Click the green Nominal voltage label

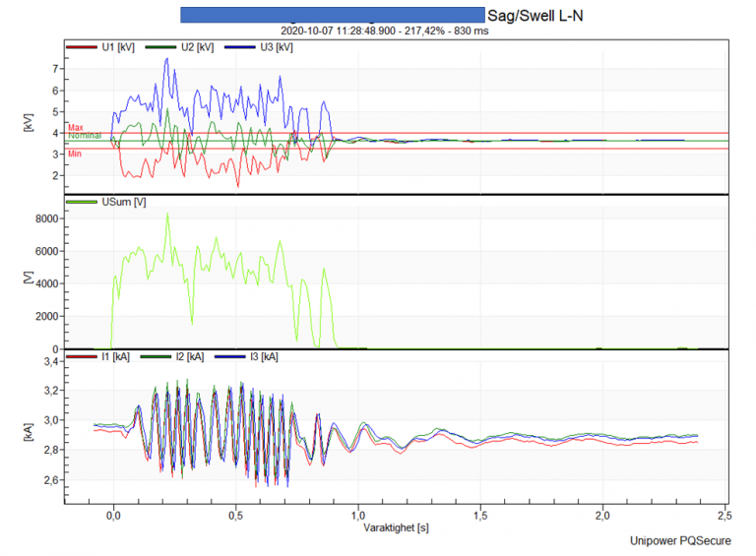click(x=85, y=136)
